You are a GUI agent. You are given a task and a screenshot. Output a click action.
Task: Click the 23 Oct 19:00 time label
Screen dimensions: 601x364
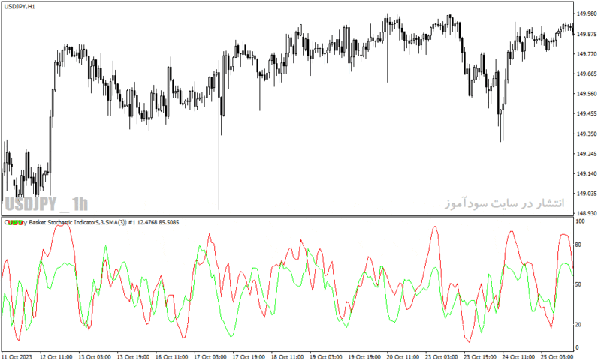pyautogui.click(x=480, y=357)
